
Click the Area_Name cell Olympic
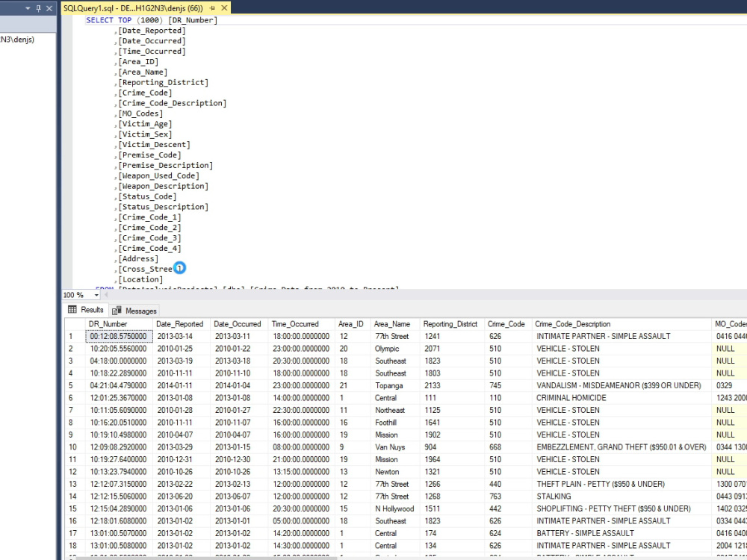click(395, 349)
